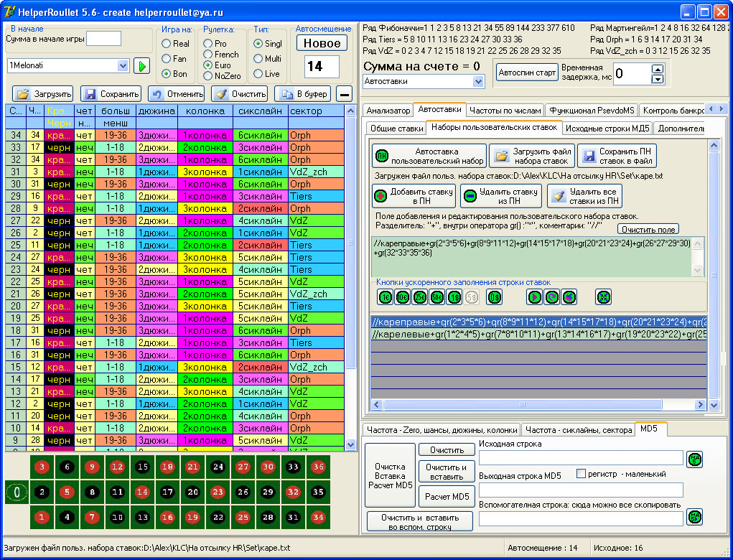
Task: Click the 1€ chip quick-fill button
Action: pos(385,297)
